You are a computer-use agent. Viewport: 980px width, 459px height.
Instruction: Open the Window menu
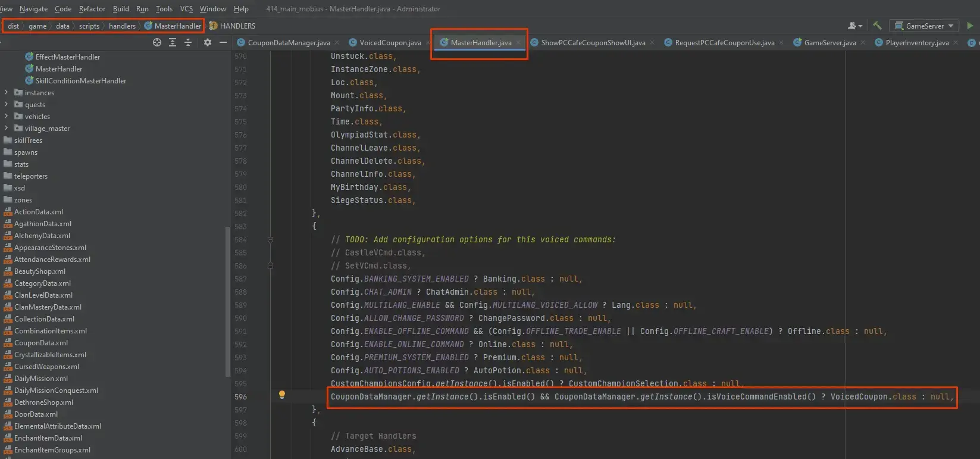point(213,9)
